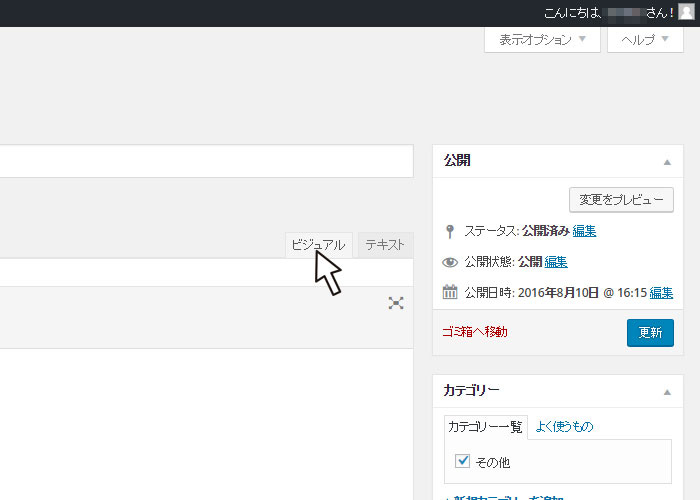Open the 表示オプション dropdown
Viewport: 700px width, 500px height.
click(542, 40)
